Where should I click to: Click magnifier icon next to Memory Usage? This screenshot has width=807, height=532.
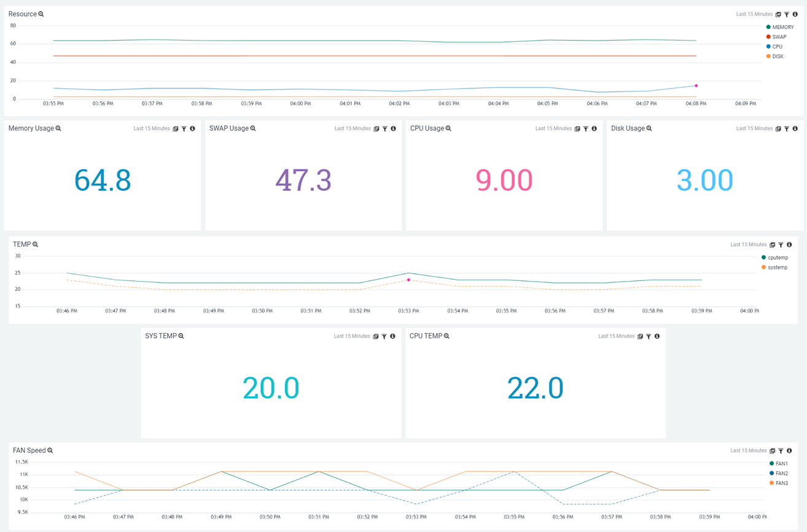point(58,129)
